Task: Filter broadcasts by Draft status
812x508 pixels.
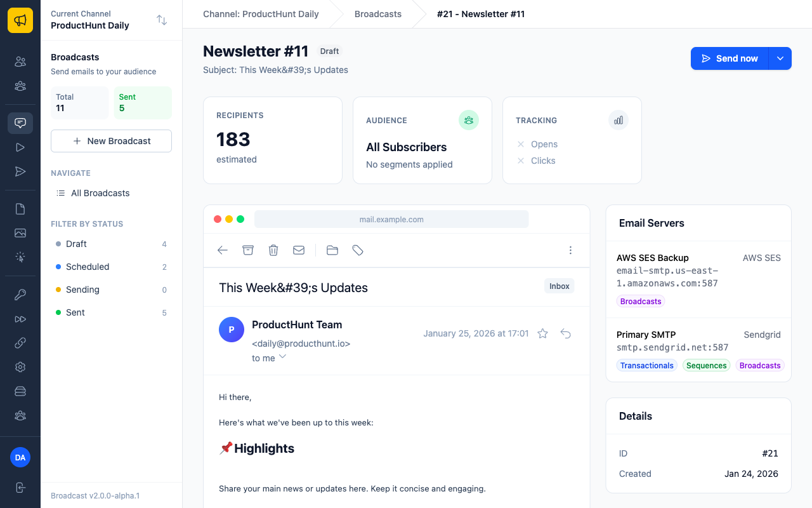Action: coord(111,244)
